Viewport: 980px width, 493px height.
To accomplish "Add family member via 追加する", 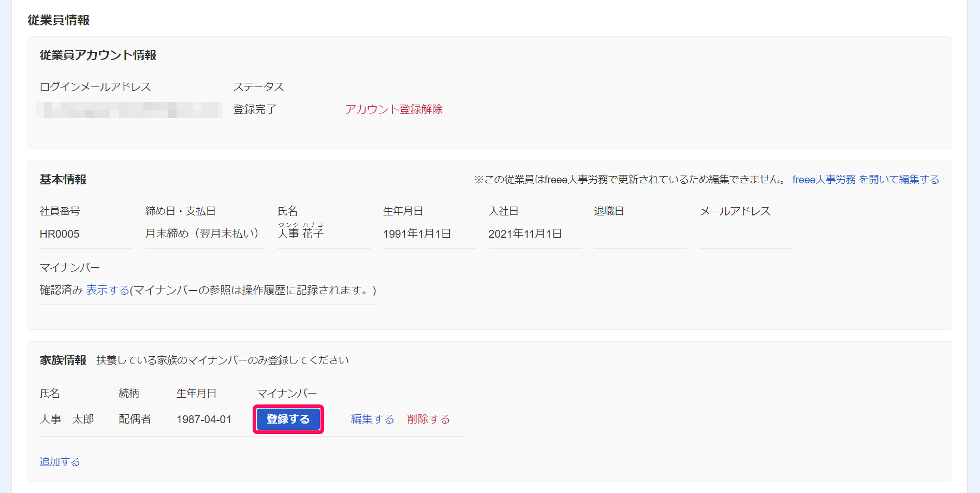I will pos(60,461).
